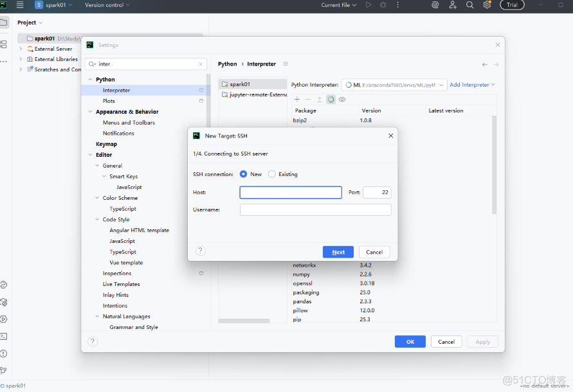Click the Latest version column header
573x392 pixels.
point(446,111)
